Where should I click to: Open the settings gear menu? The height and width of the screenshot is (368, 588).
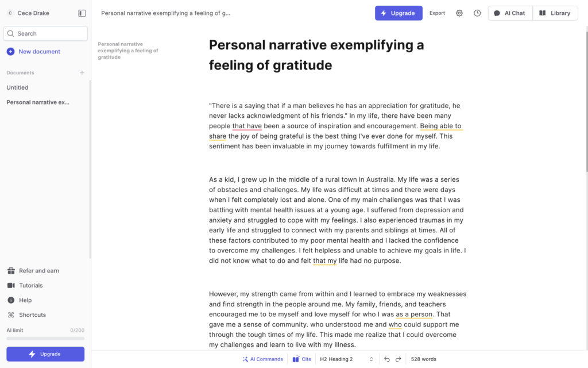[x=459, y=13]
